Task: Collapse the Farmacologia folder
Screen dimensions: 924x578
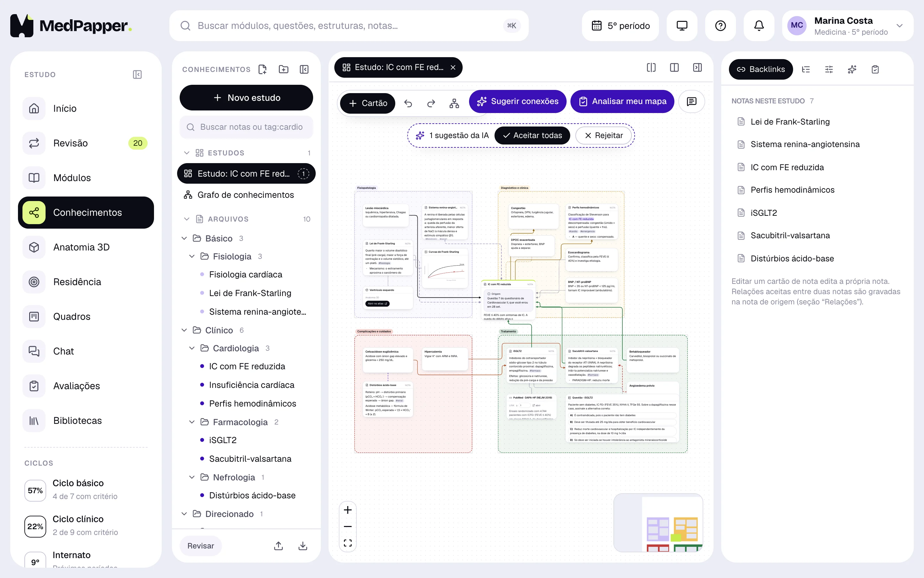Action: tap(192, 422)
